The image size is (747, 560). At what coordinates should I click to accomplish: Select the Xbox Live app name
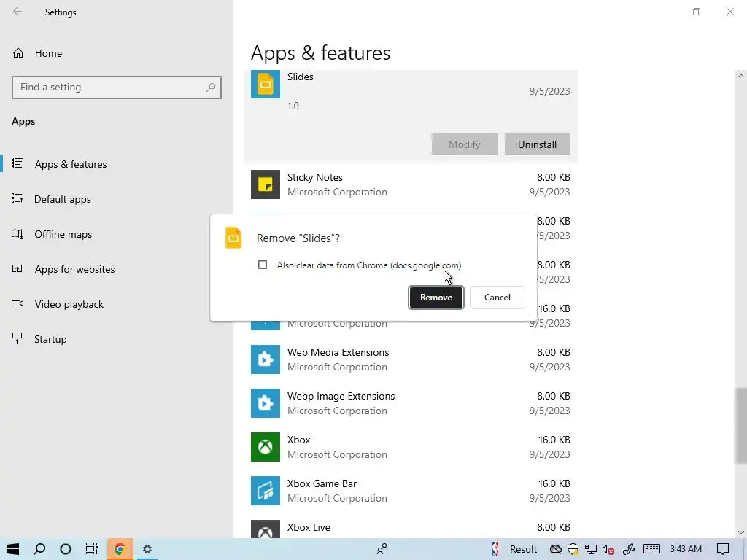point(309,527)
